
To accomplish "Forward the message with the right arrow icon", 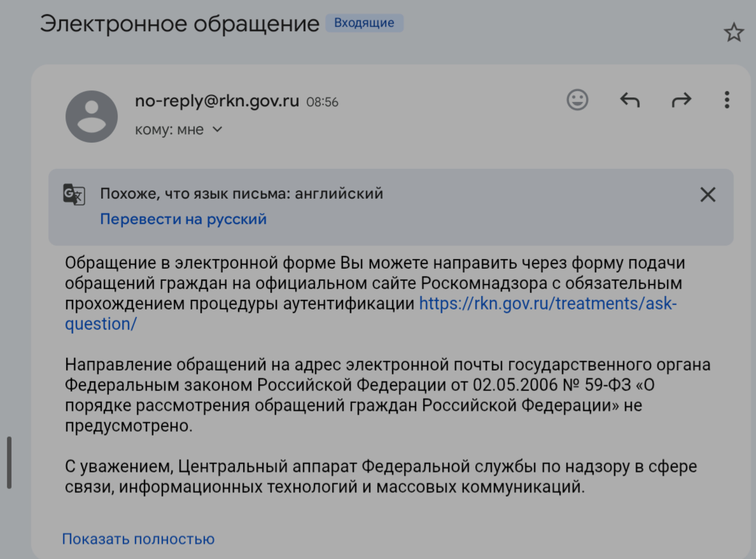I will coord(681,100).
